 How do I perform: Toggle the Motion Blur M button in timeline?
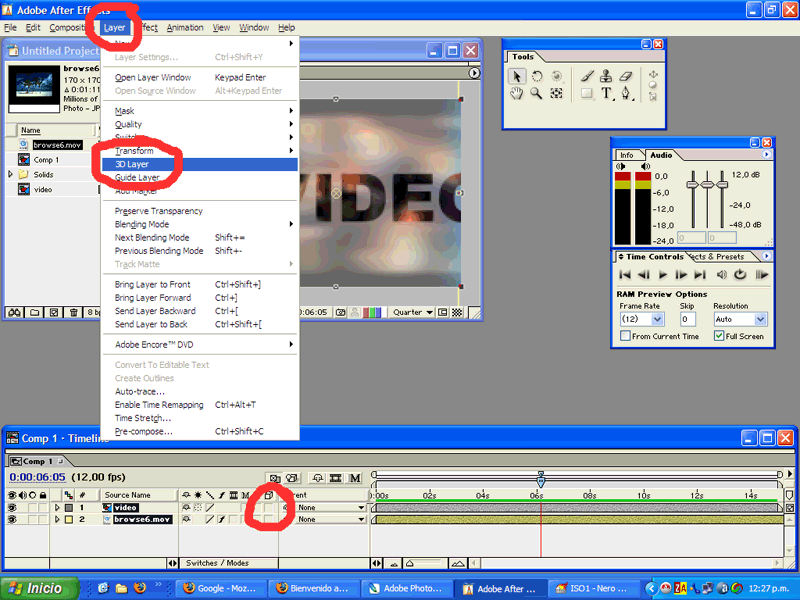coord(355,478)
